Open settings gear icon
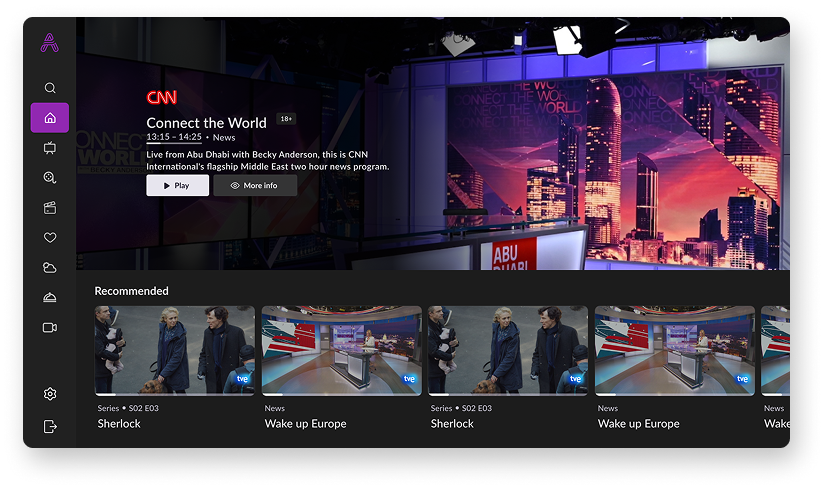 click(50, 394)
